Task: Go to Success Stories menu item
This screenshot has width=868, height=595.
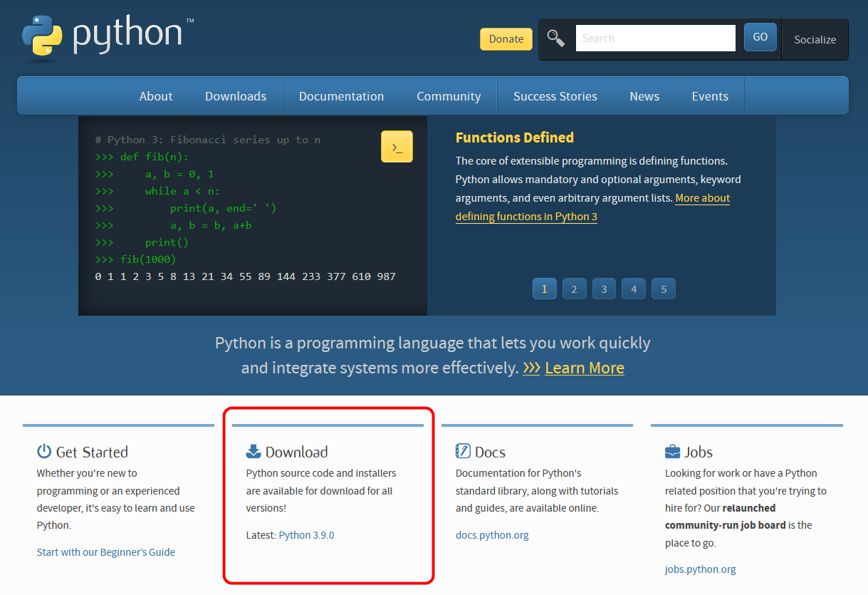Action: 555,96
